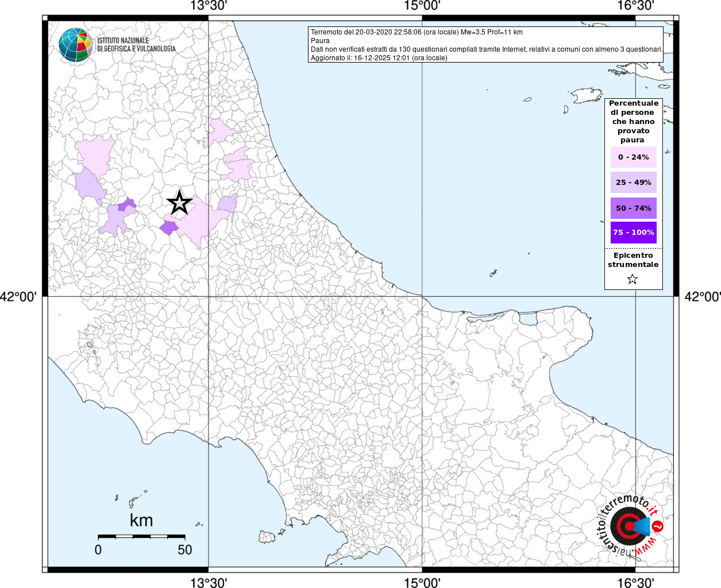Select the 75 - 100% legend swatch

pos(633,233)
